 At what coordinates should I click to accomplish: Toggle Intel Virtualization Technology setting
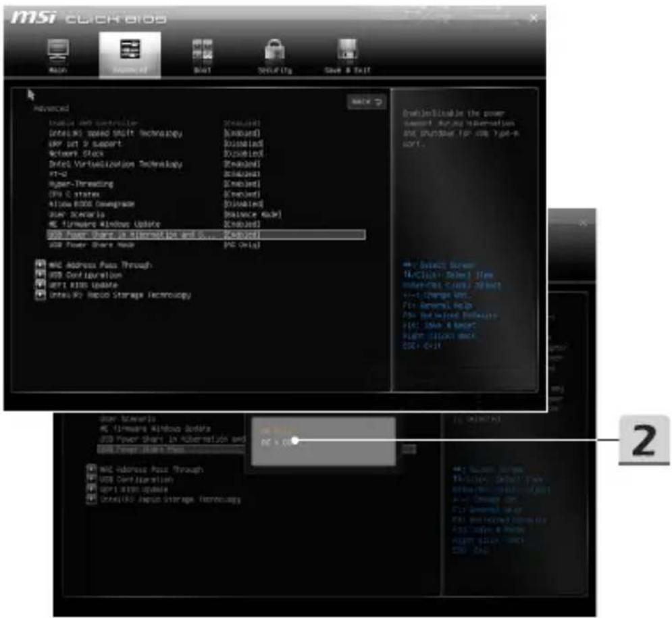pos(242,163)
